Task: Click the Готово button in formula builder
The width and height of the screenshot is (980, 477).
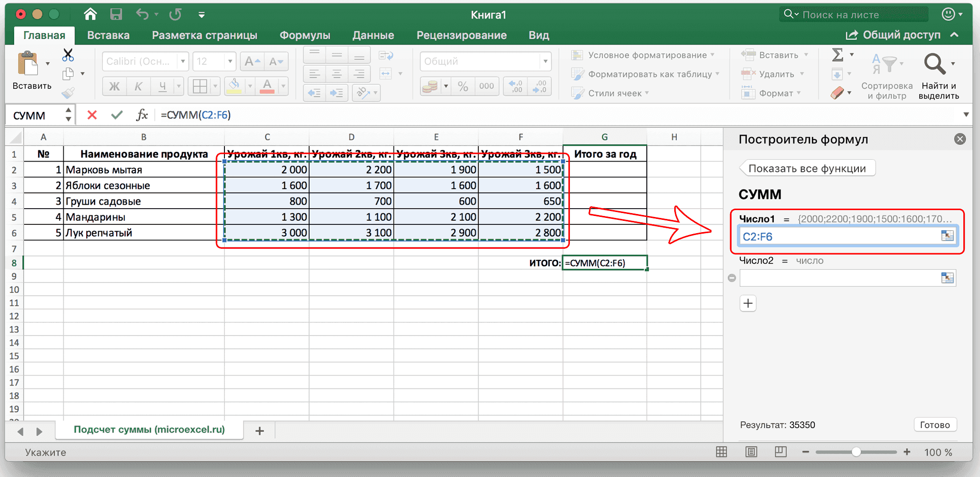Action: (x=935, y=425)
